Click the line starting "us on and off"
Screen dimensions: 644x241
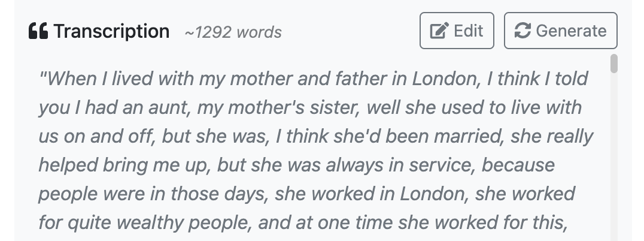[x=315, y=137]
